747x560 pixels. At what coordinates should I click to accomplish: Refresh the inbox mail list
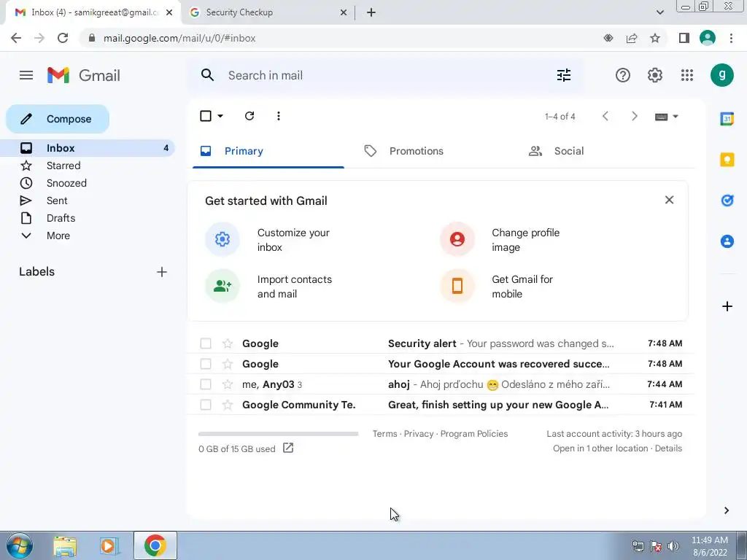click(249, 116)
